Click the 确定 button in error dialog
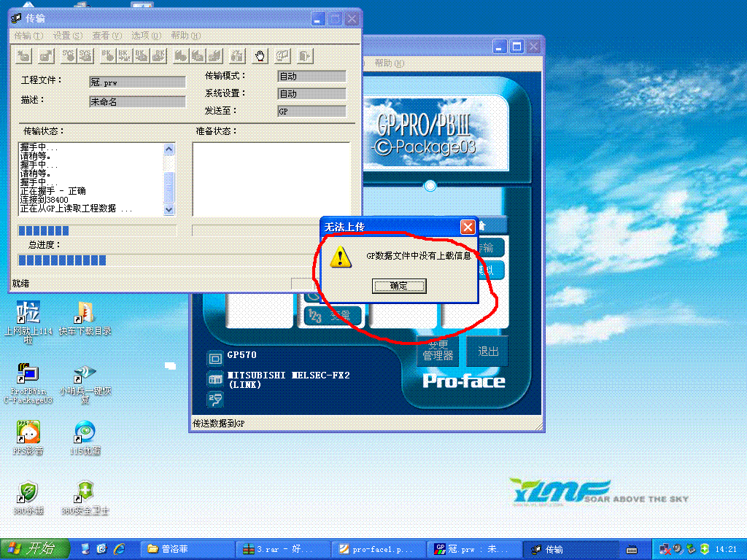 399,286
